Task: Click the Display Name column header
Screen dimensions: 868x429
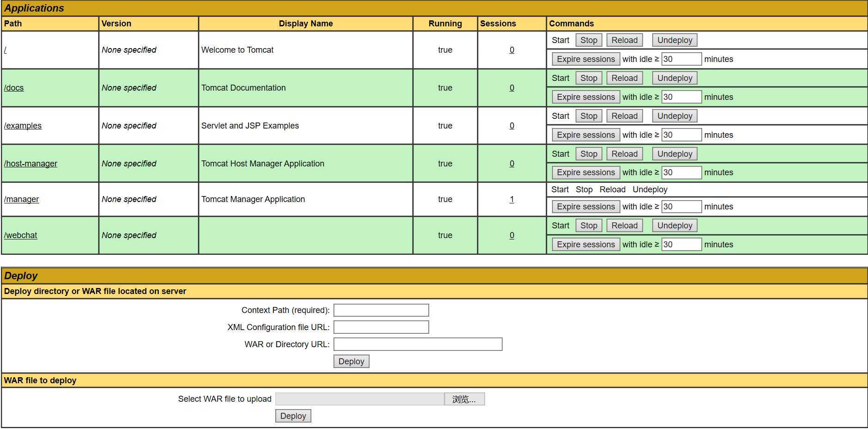Action: (306, 24)
